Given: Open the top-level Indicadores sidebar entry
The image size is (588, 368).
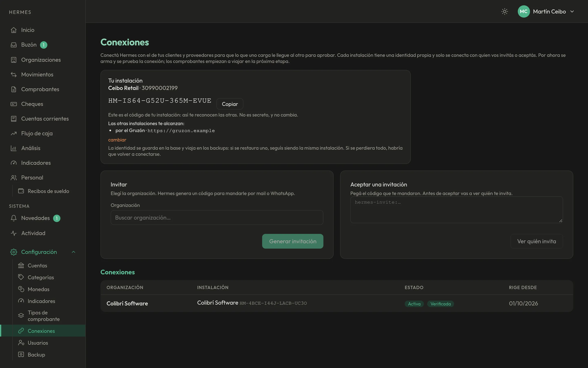Looking at the screenshot, I should (36, 163).
